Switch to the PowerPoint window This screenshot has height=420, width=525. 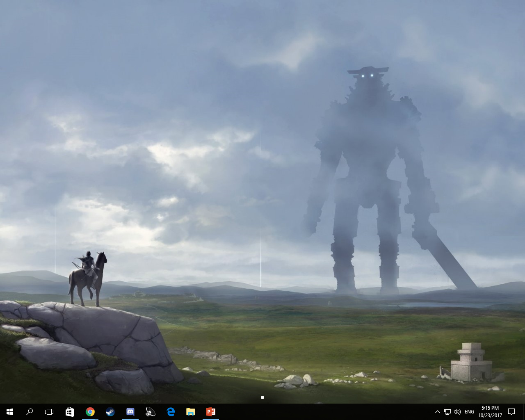[211, 412]
